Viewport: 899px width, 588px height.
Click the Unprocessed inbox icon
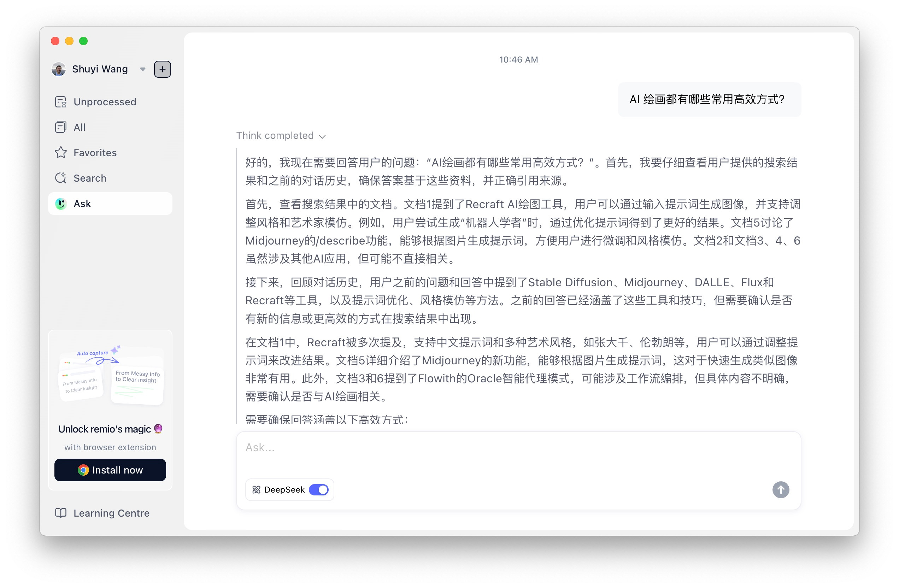(60, 102)
